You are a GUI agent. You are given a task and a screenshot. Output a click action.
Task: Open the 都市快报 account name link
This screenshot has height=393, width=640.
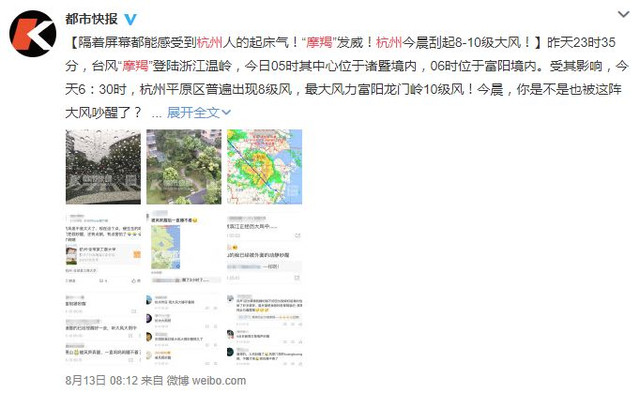point(91,19)
